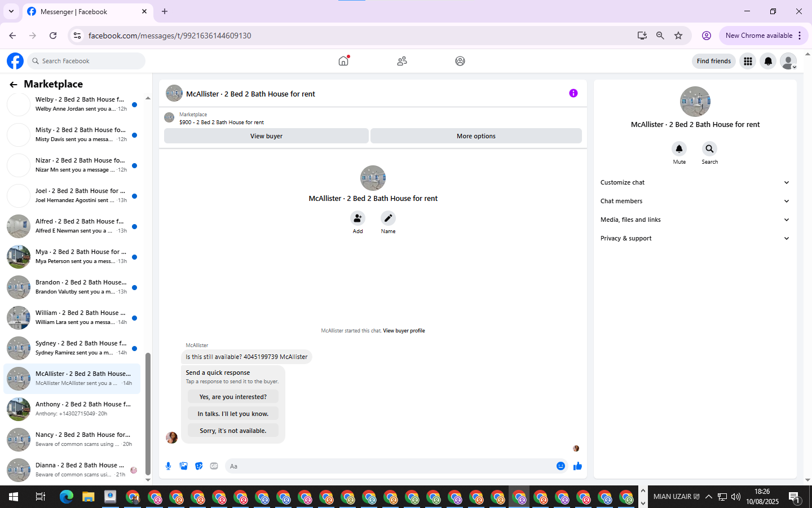Open Nizar Mn conversation
Image resolution: width=812 pixels, height=508 pixels.
tap(72, 165)
